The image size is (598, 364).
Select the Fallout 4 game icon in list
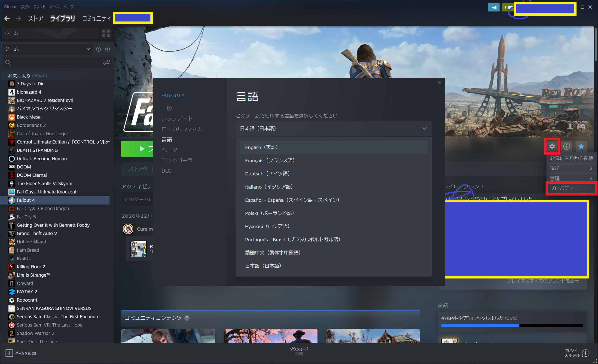click(12, 200)
